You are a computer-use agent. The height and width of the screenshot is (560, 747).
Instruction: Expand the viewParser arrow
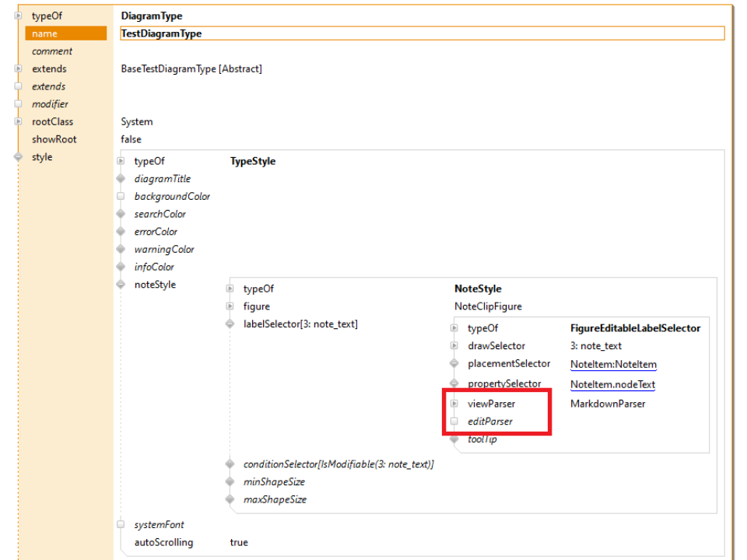[454, 404]
